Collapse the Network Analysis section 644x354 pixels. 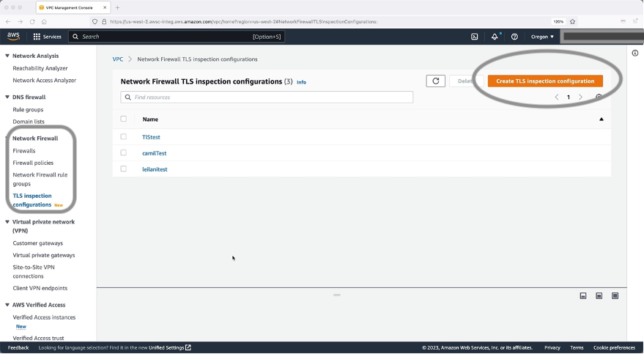click(x=7, y=56)
